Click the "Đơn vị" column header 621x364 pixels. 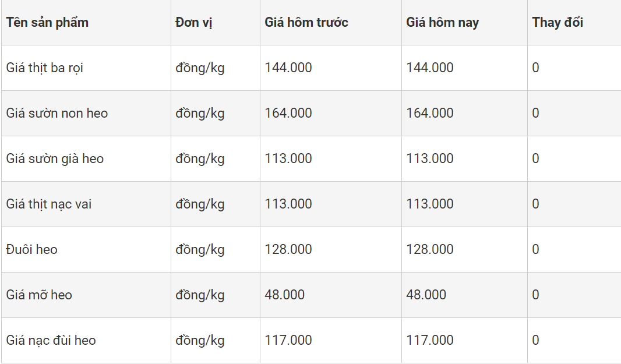[x=193, y=23]
